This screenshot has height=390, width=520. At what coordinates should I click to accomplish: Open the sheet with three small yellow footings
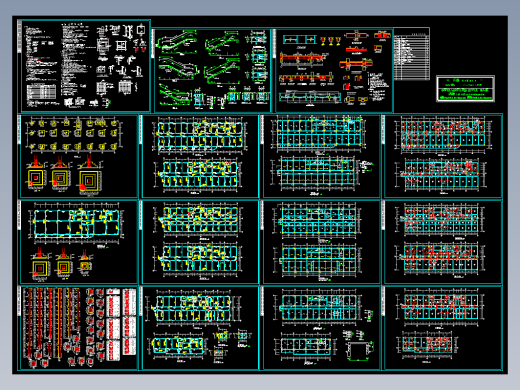(78, 242)
